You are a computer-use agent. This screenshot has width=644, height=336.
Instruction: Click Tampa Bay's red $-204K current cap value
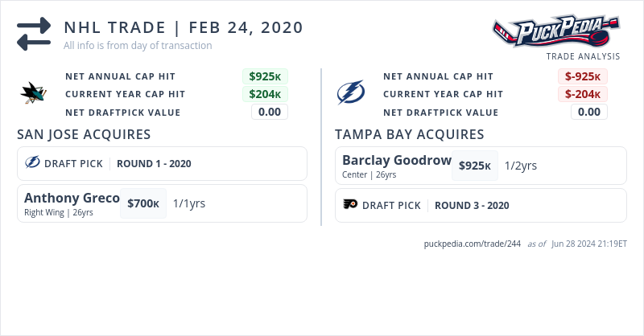[583, 94]
